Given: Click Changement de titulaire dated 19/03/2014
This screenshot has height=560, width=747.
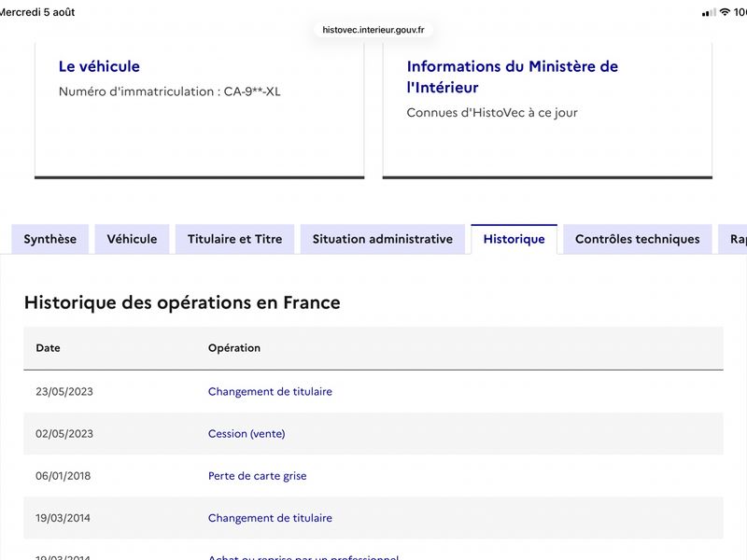Looking at the screenshot, I should click(x=270, y=518).
